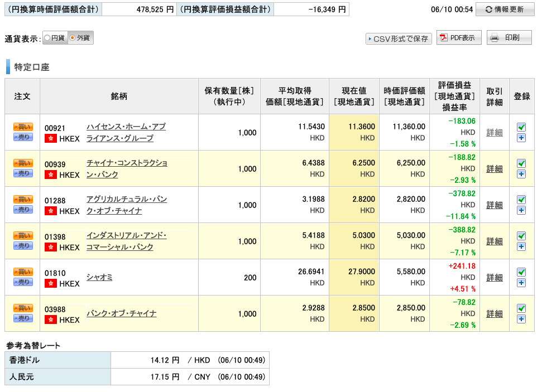This screenshot has width=542, height=392.
Task: Click the 売り sell icon for 00939 row
Action: (x=23, y=173)
